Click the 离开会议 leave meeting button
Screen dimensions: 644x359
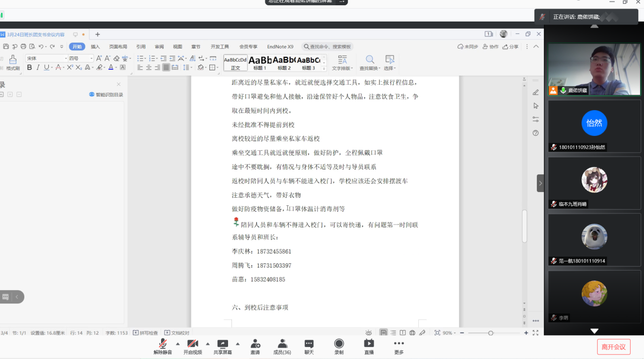613,347
